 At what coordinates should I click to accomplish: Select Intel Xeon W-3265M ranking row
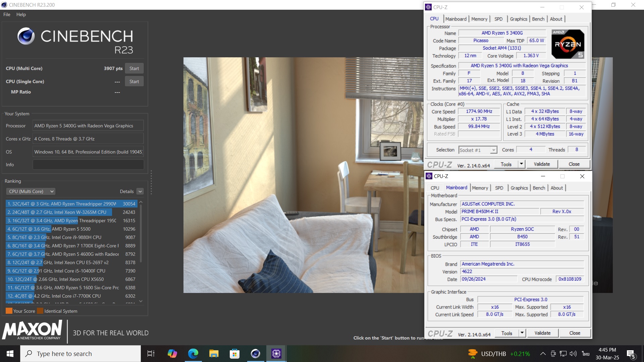tap(71, 212)
